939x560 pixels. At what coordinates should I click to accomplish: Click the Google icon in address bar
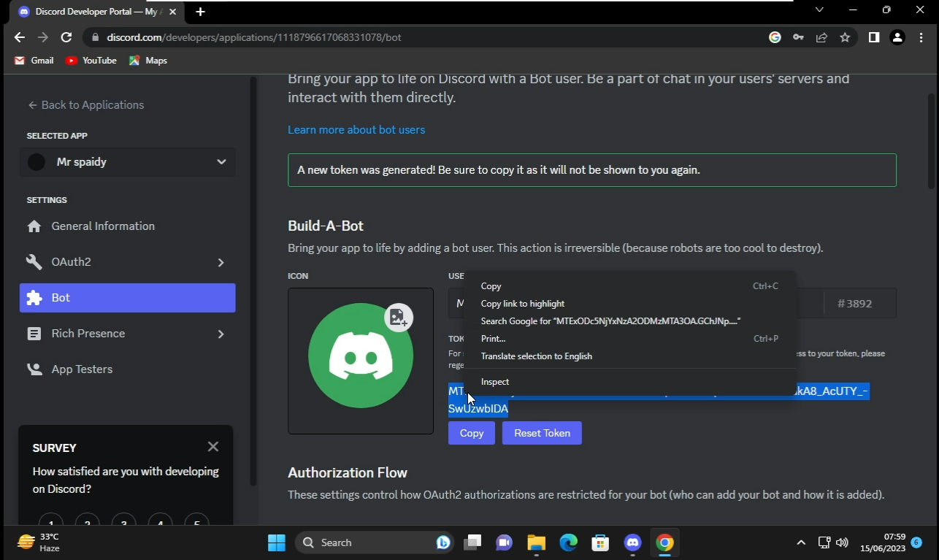[x=775, y=37]
